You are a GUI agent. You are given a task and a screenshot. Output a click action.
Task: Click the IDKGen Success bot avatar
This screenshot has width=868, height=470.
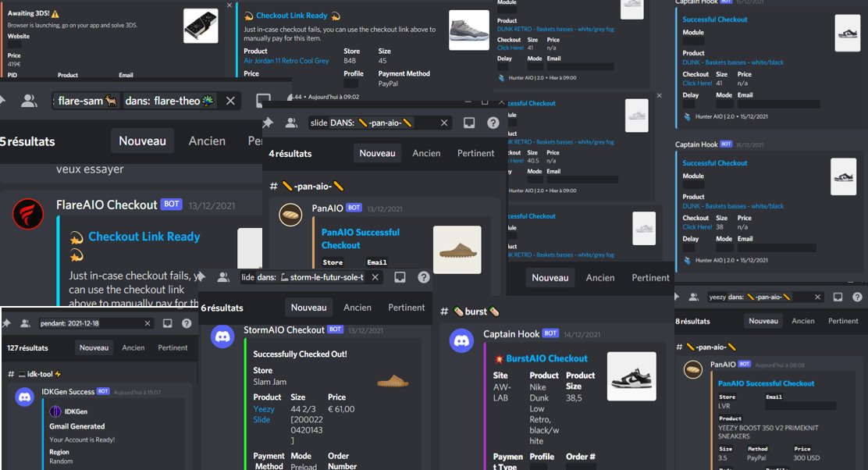click(x=24, y=397)
